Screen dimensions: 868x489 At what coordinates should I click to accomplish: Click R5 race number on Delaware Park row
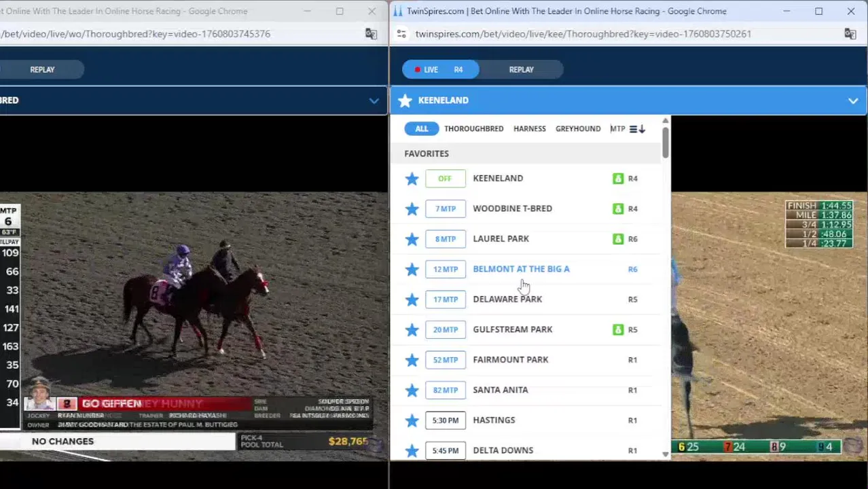(633, 300)
